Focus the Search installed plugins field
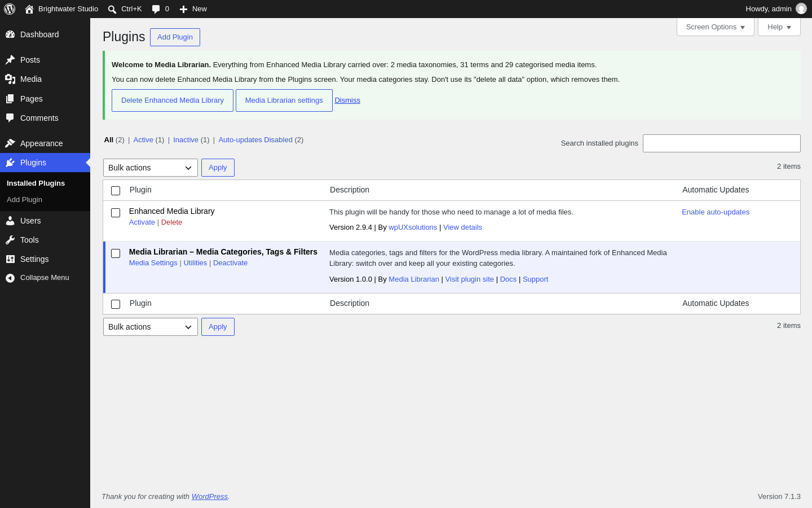 [x=722, y=143]
